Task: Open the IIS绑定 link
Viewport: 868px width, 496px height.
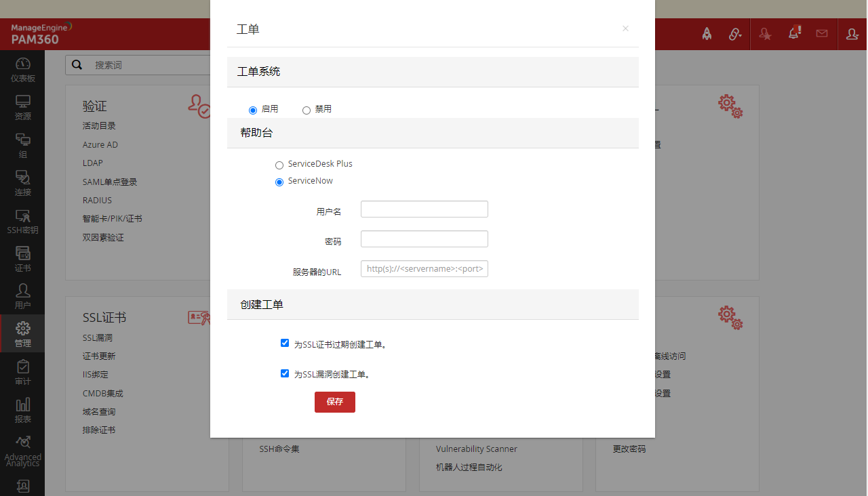Action: (96, 375)
